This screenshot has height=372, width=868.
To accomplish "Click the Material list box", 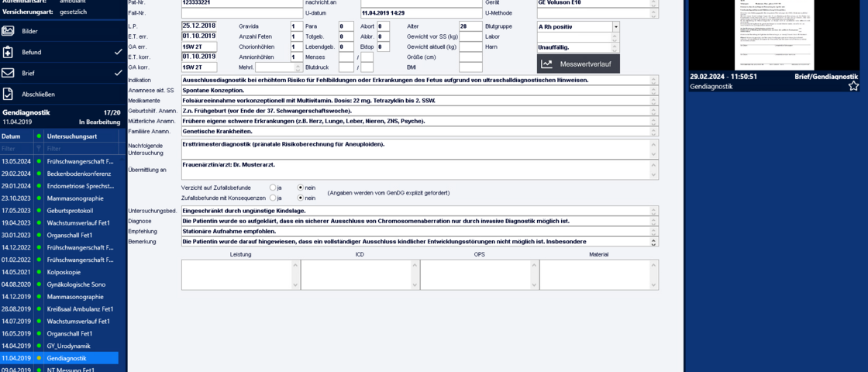I will point(599,274).
